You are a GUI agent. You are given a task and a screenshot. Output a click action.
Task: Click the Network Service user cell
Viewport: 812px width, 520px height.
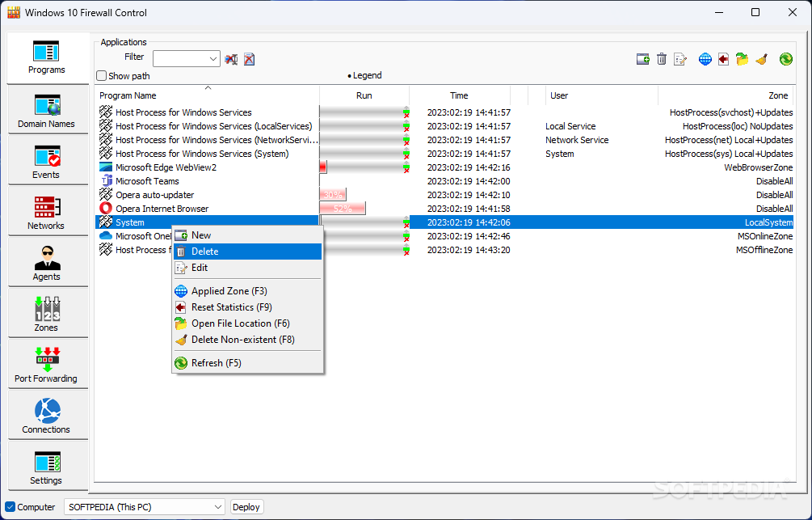point(577,140)
